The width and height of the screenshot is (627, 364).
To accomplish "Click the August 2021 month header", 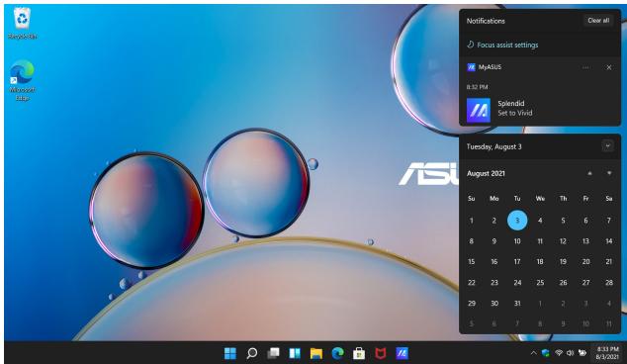I will (x=486, y=174).
